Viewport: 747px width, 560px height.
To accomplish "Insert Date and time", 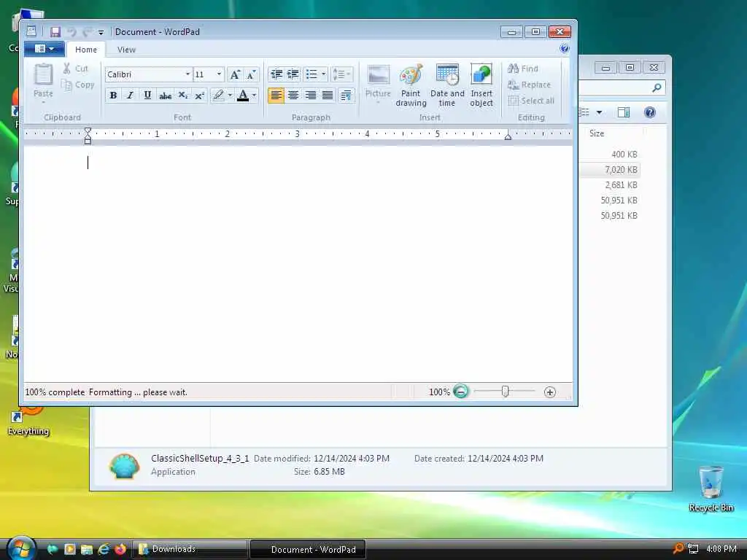I will [x=447, y=85].
